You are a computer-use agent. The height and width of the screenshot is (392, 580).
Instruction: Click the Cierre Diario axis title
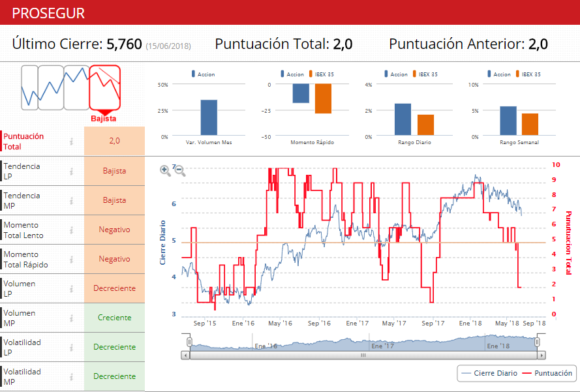pos(162,243)
